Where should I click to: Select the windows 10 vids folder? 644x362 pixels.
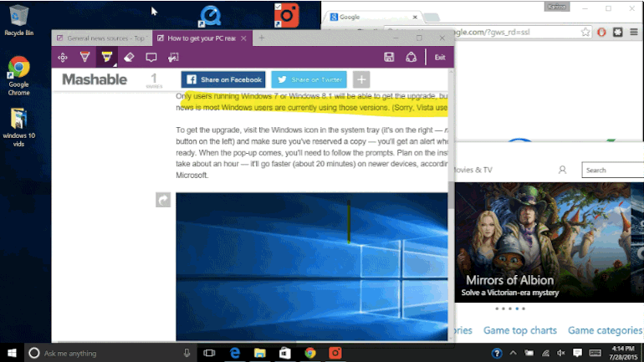coord(18,127)
